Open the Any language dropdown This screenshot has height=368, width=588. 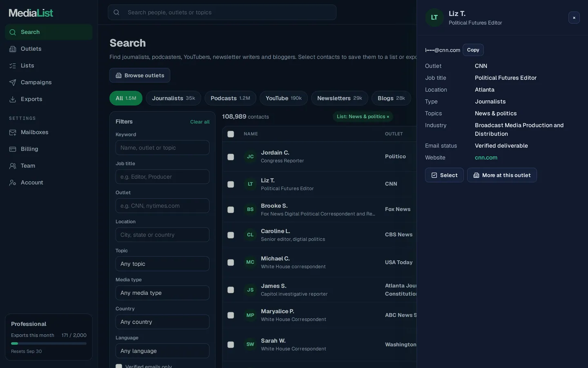coord(163,351)
